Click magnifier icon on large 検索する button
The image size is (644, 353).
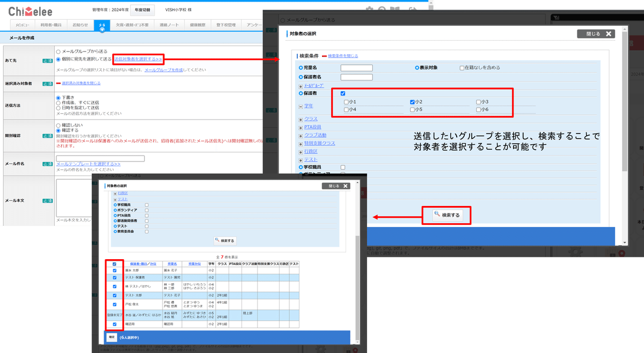click(x=437, y=215)
